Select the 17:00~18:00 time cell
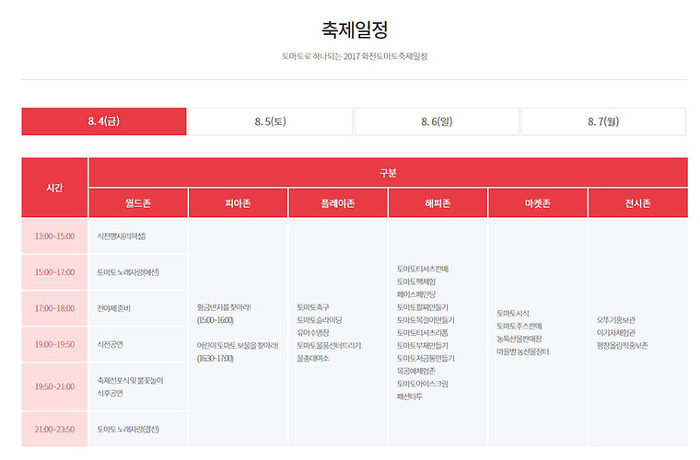 tap(54, 308)
